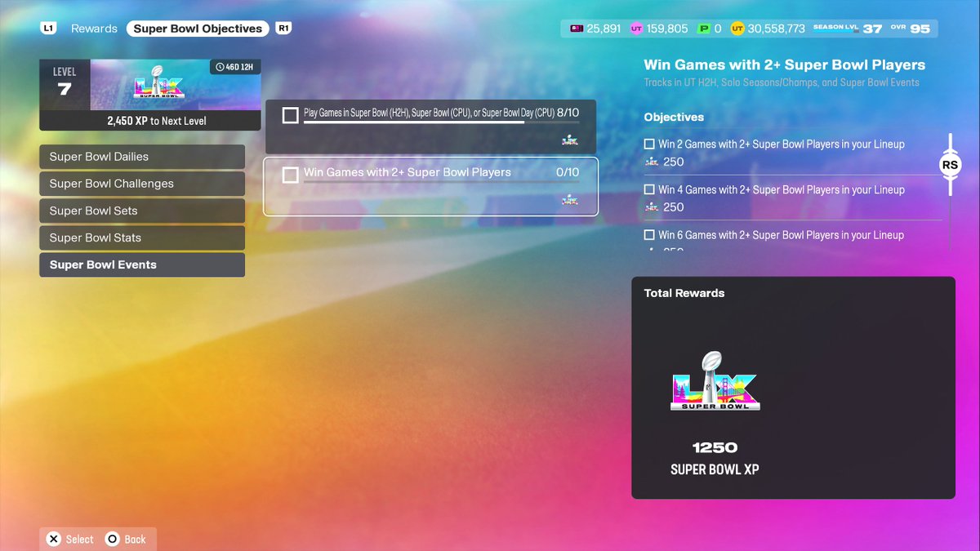
Task: Click the 46D 12H time remaining badge
Action: click(x=234, y=67)
